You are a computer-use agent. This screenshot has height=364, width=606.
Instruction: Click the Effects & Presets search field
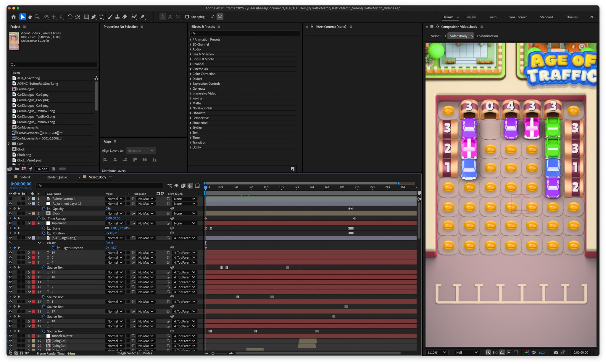click(245, 33)
